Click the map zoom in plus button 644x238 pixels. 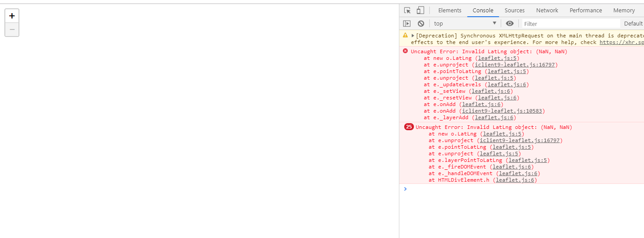[x=12, y=16]
